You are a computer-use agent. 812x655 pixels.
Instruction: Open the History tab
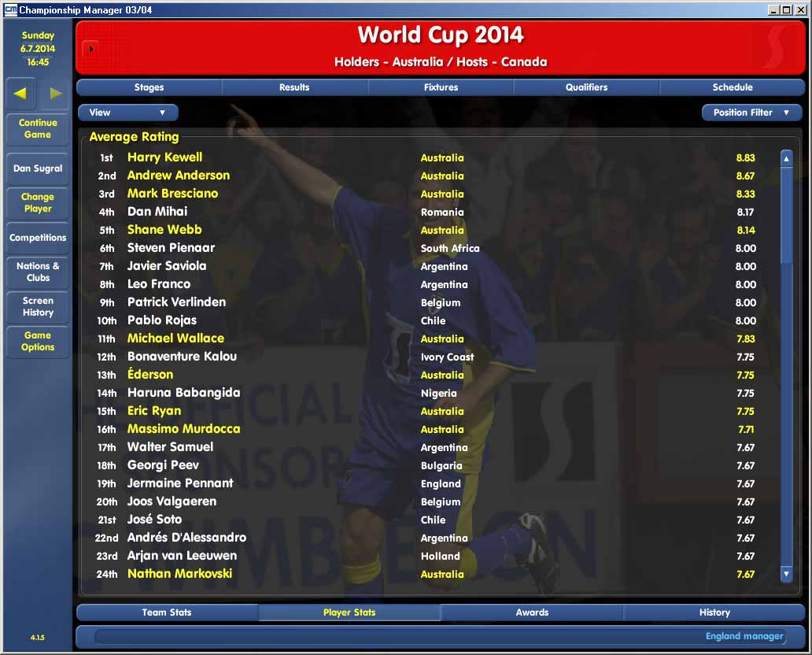[x=714, y=612]
